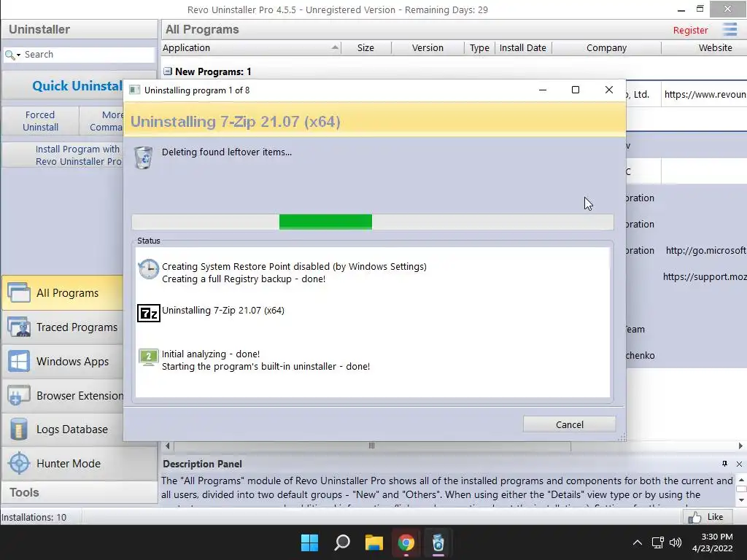Cancel the 7-Zip uninstall operation
This screenshot has width=747, height=560.
[x=569, y=424]
